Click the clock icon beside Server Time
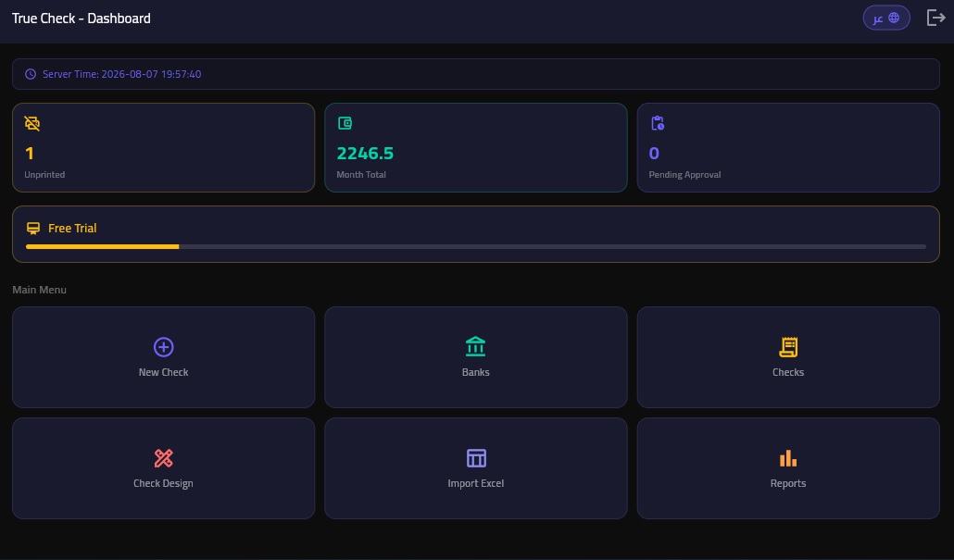 31,74
